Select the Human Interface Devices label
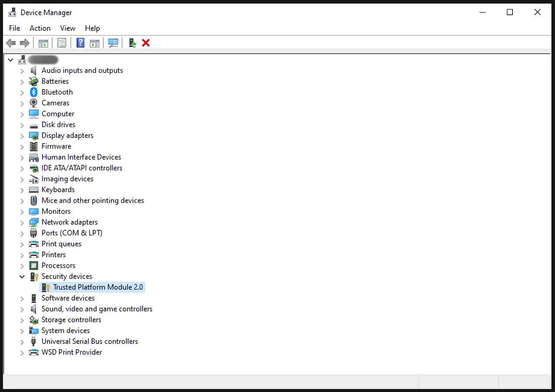Viewport: 555px width, 392px height. 82,157
